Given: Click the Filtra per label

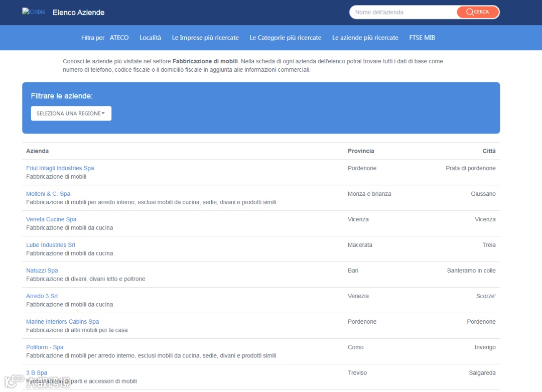Looking at the screenshot, I should pyautogui.click(x=93, y=38).
